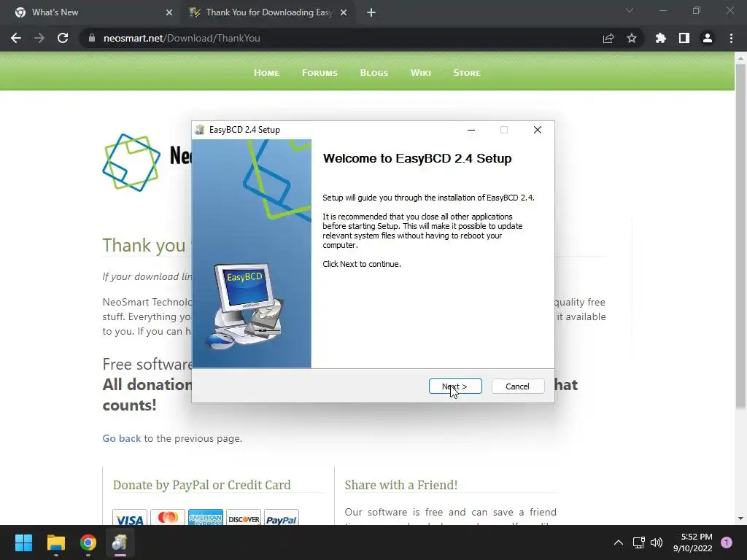Close the EasyBCD Setup dialog

(x=538, y=130)
